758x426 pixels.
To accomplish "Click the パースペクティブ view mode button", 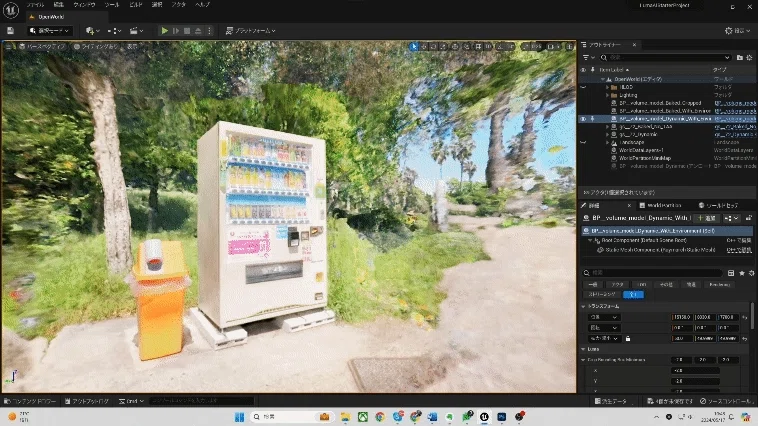I will [42, 46].
